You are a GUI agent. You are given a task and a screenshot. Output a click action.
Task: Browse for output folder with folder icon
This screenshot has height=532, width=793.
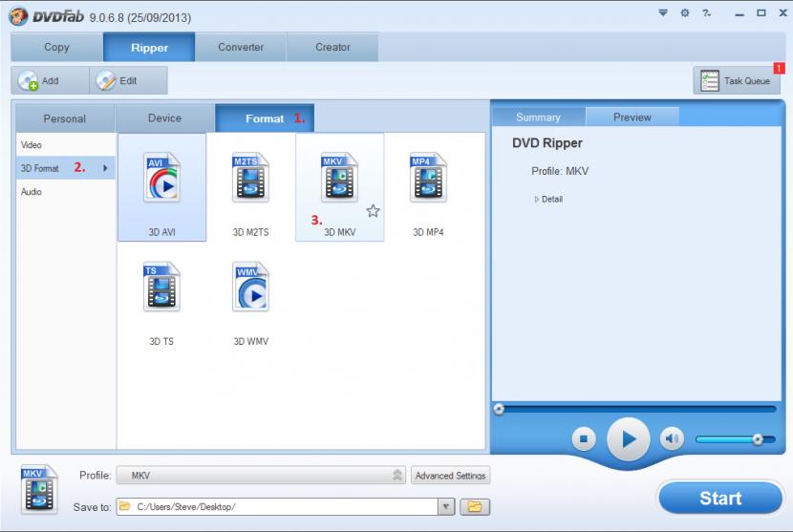click(x=475, y=506)
